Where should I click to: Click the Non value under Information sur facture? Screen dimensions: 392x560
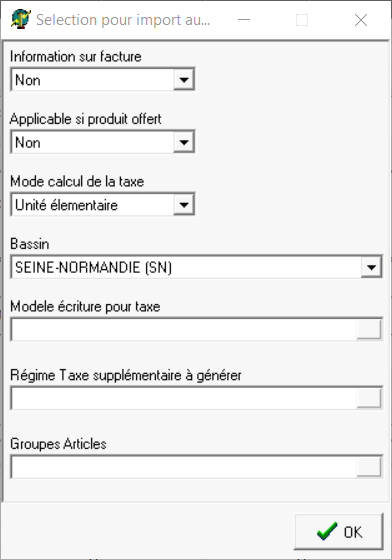point(28,80)
